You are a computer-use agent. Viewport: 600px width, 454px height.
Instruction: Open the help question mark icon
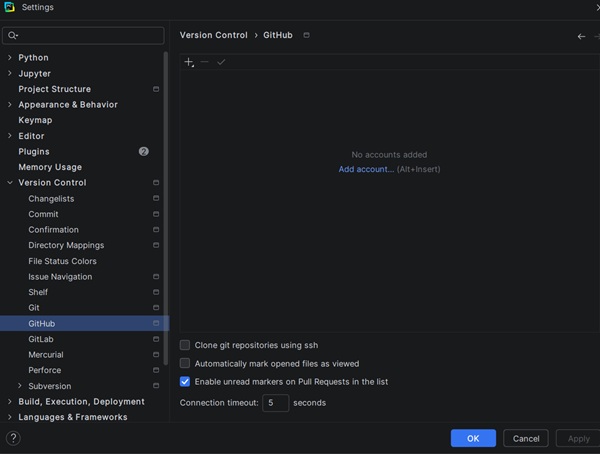coord(13,438)
